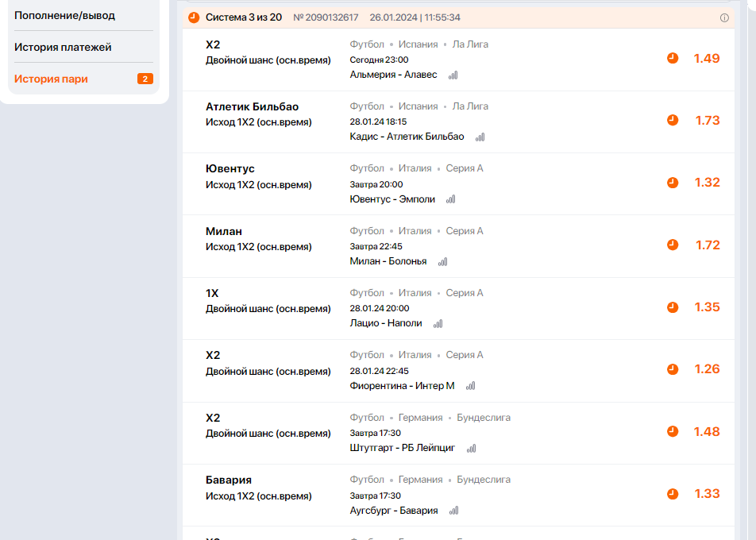
Task: Click the pending status icon next to 1.35
Action: tap(673, 307)
